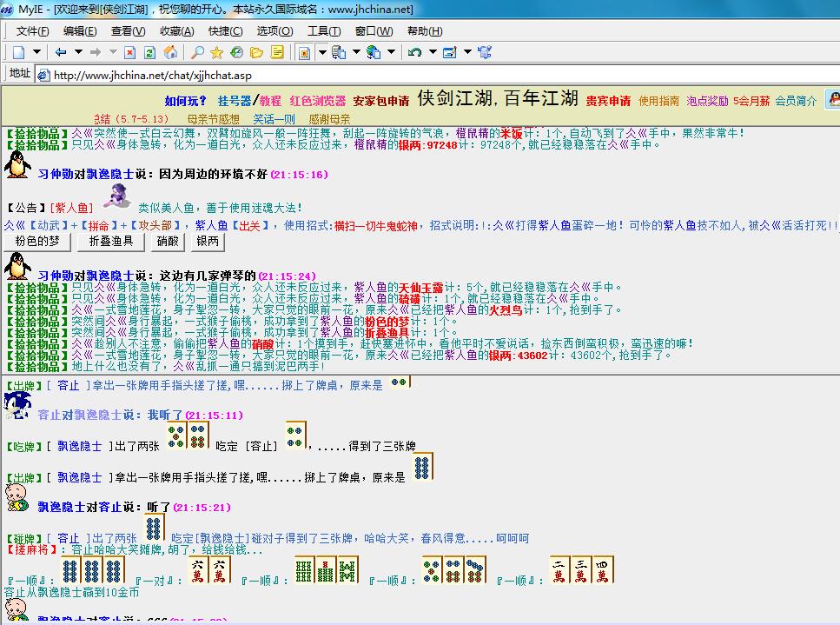Open search with the magnifier icon
The width and height of the screenshot is (840, 625).
tap(198, 52)
